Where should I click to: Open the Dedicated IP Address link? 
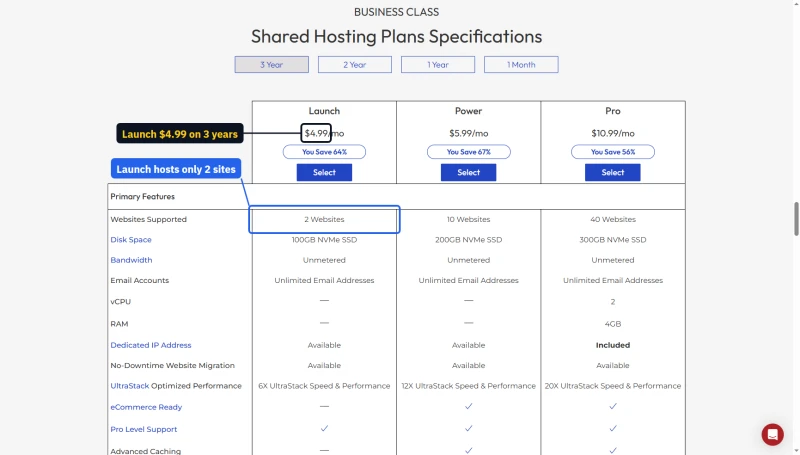(x=151, y=345)
